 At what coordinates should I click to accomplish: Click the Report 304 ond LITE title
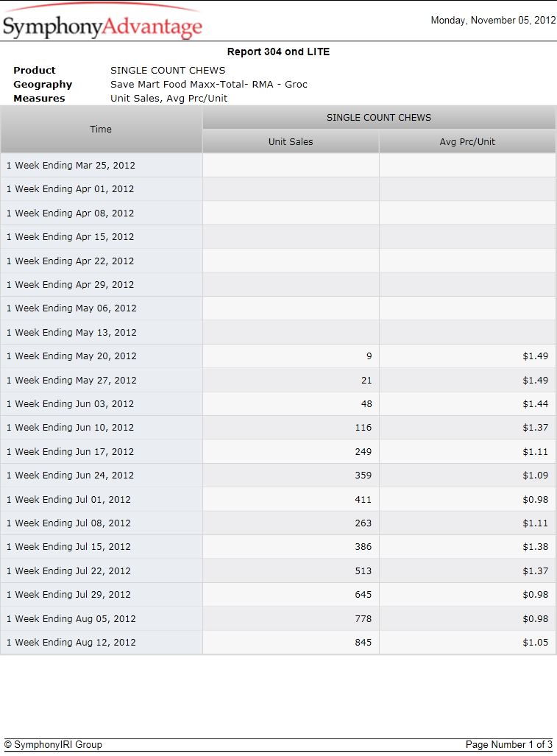point(278,52)
